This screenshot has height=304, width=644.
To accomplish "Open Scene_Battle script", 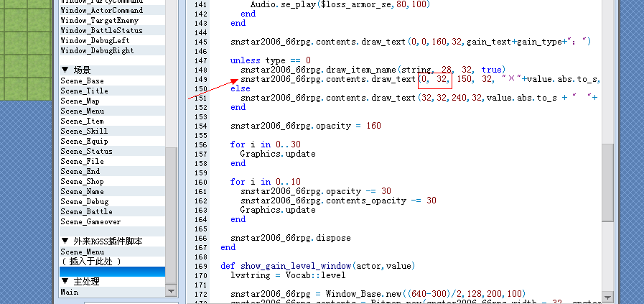I will [x=112, y=211].
